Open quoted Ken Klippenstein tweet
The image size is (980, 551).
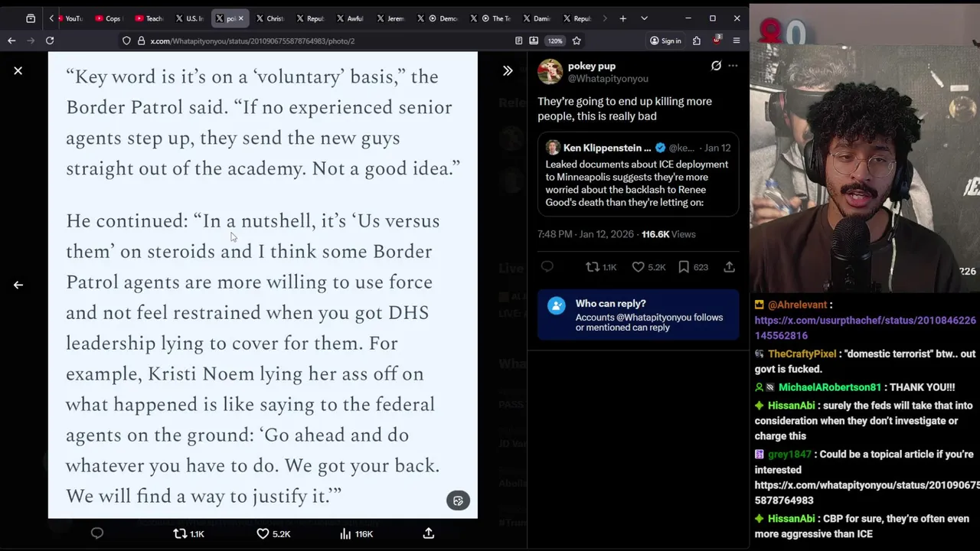pyautogui.click(x=638, y=174)
